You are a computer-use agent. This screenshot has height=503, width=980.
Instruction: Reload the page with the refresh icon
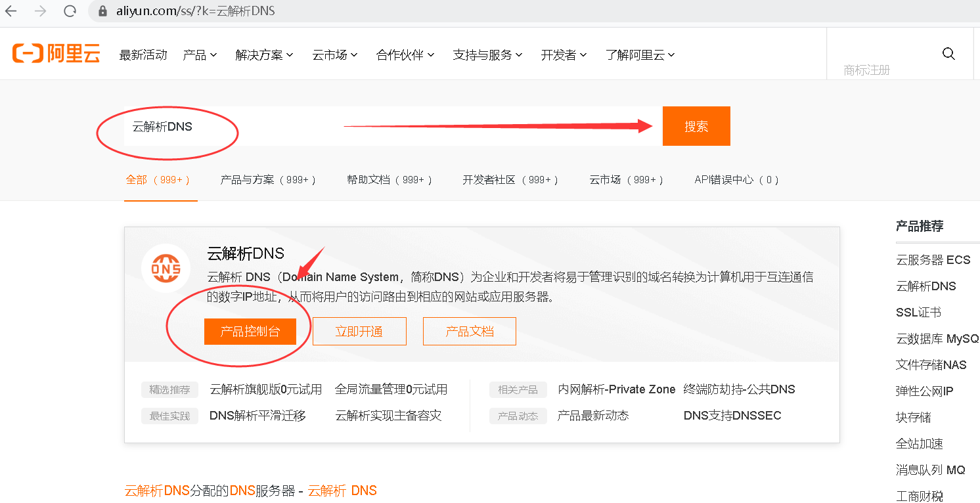(69, 11)
